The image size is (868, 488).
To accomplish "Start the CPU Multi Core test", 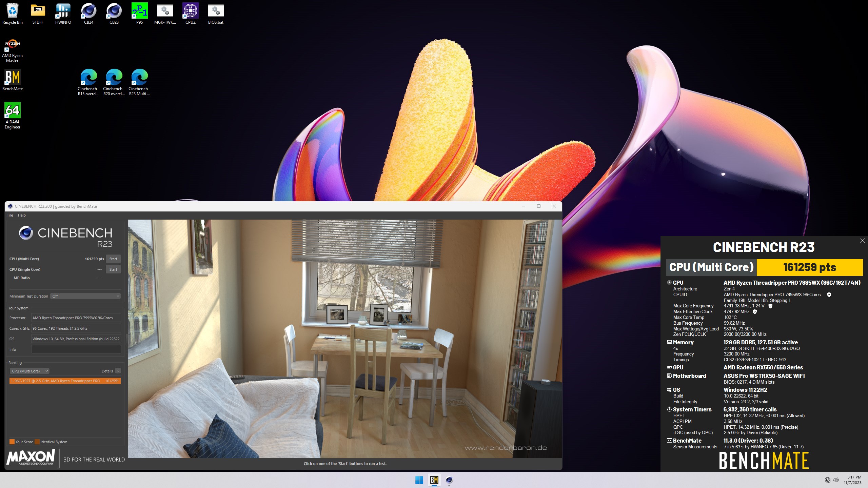I will tap(113, 259).
